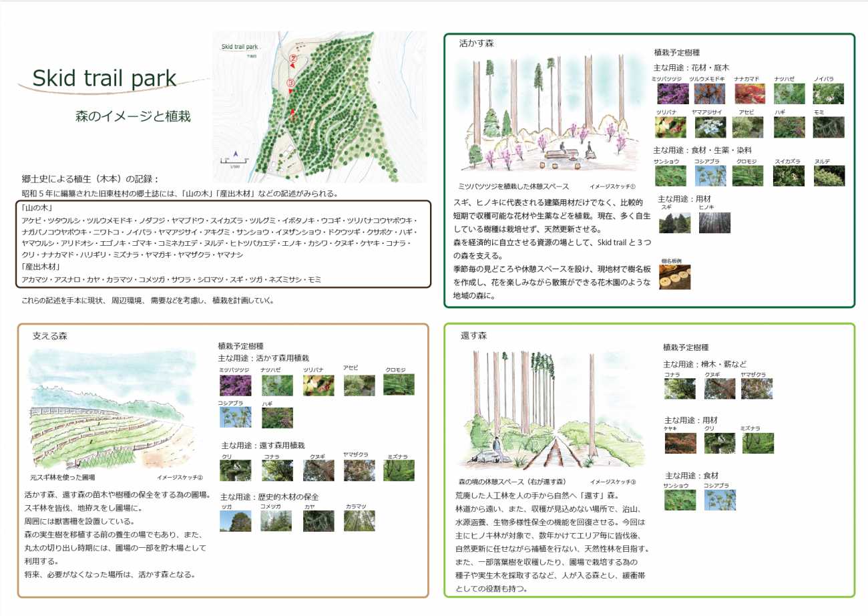Viewport: 868px width, 616px height.
Task: Click the blue north arrow on the map
Action: 235,154
